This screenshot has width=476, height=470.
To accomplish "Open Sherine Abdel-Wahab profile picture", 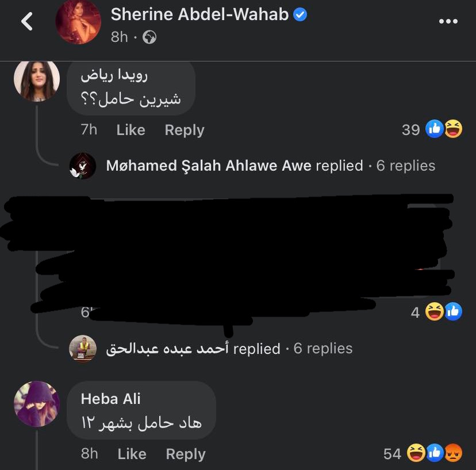I will click(x=78, y=22).
